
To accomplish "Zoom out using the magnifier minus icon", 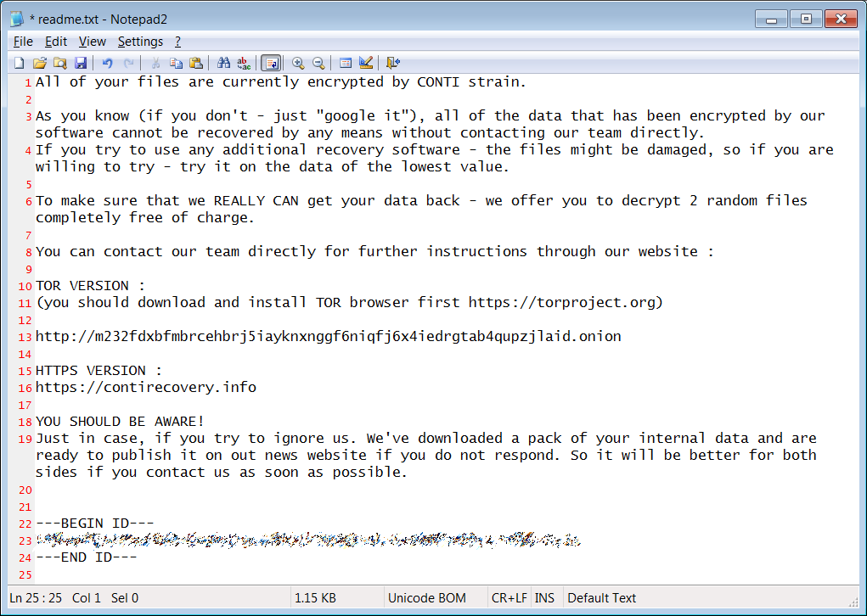I will coord(318,63).
